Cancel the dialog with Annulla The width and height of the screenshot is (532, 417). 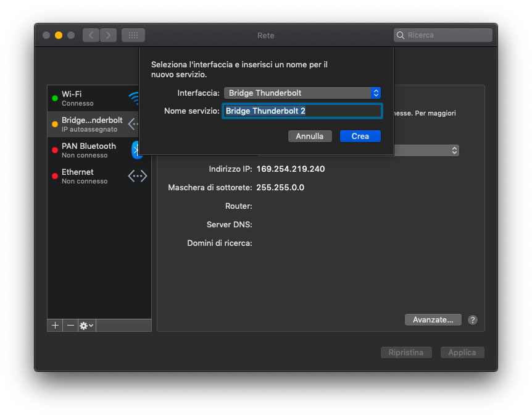(x=310, y=136)
